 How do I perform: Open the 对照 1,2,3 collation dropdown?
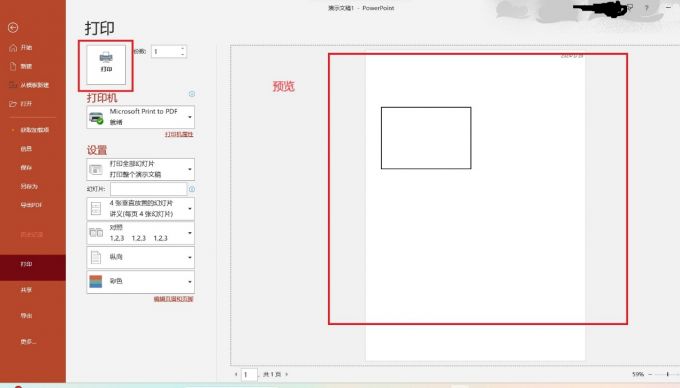141,233
